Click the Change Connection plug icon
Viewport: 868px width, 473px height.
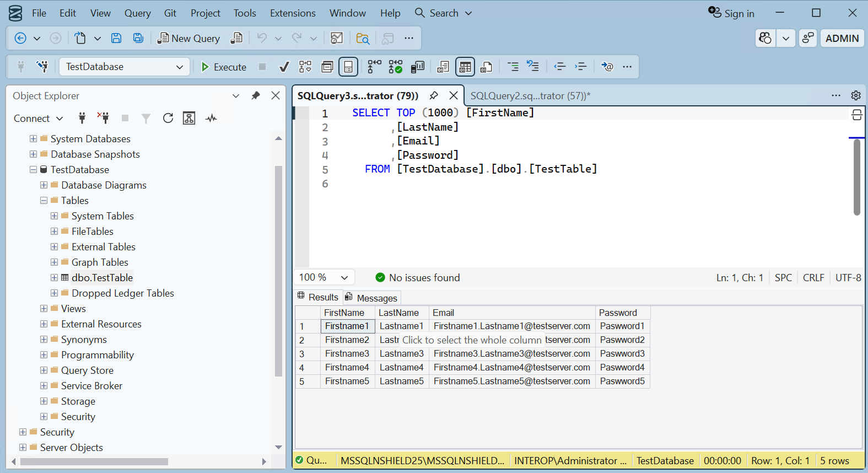(42, 67)
